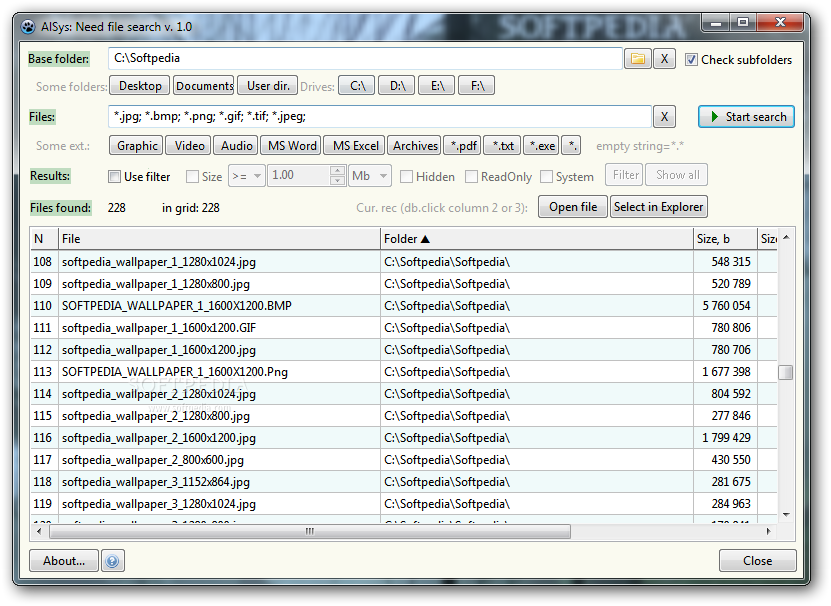Open the browse folder icon button
This screenshot has width=831, height=606.
pyautogui.click(x=638, y=59)
